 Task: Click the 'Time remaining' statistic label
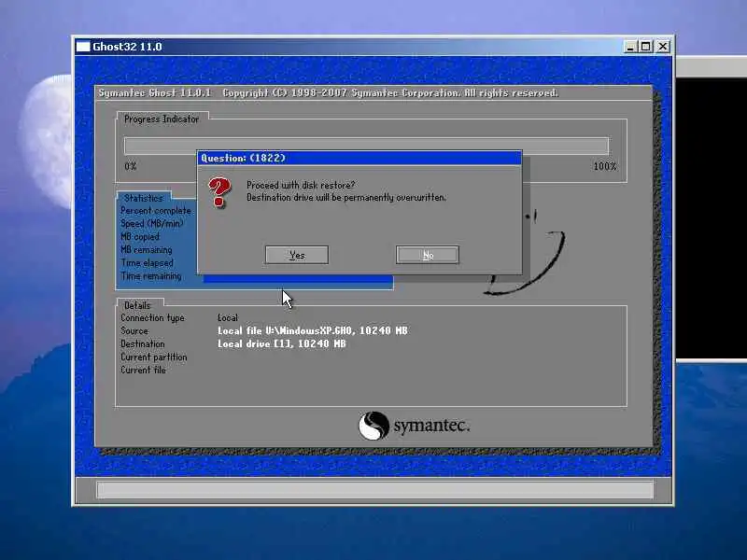coord(151,275)
